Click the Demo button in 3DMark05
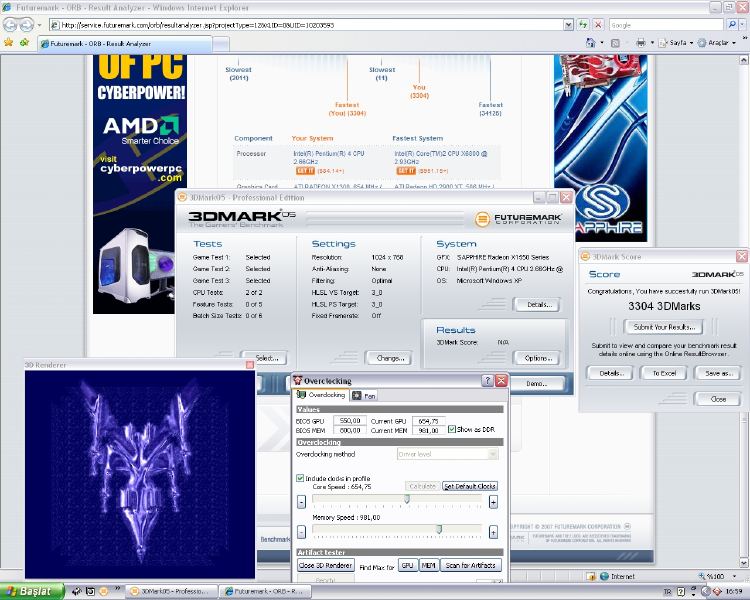750x600 pixels. [537, 384]
